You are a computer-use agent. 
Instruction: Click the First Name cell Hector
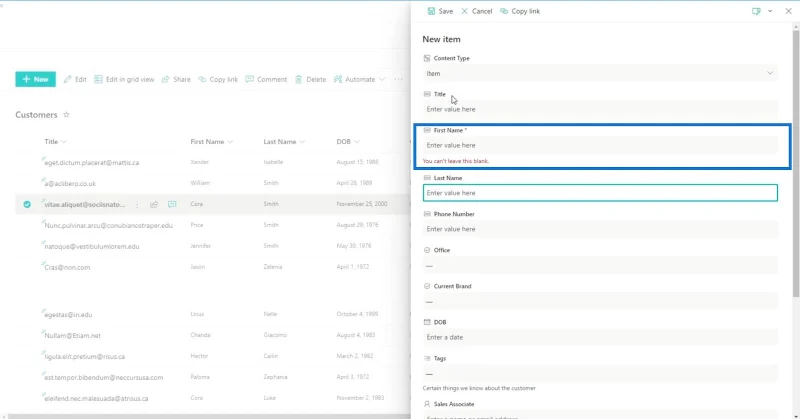[x=199, y=356]
